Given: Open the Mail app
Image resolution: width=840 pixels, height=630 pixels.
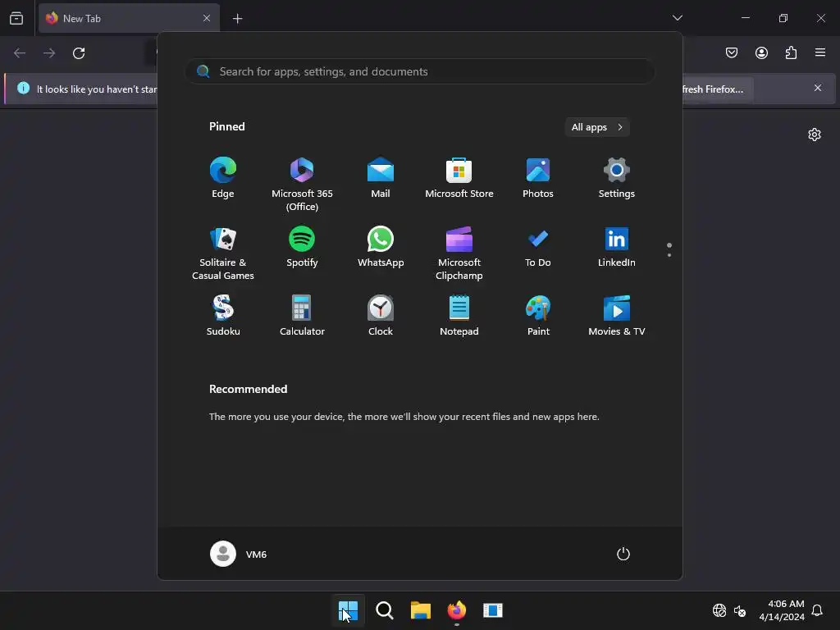Looking at the screenshot, I should tap(381, 178).
